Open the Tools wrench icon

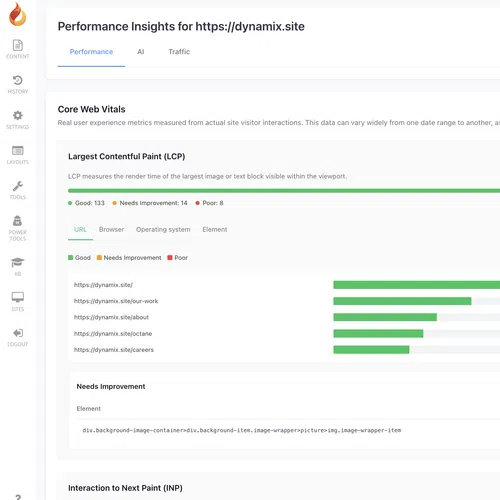pyautogui.click(x=18, y=186)
